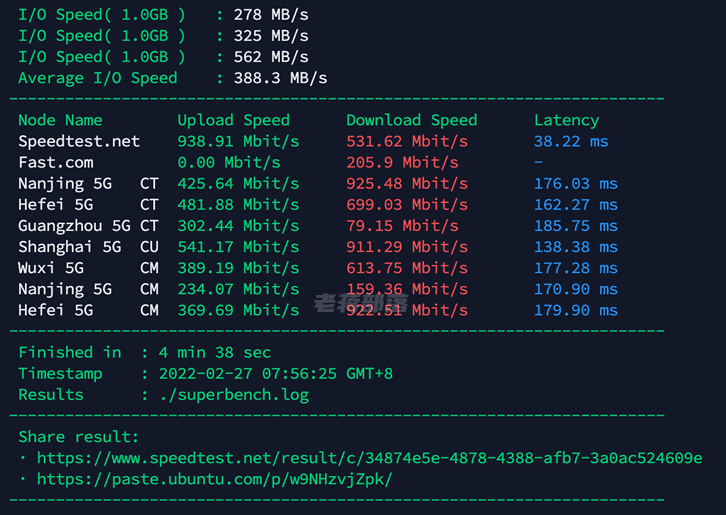This screenshot has width=726, height=515.
Task: Select download value 531.62 Mbit/s
Action: (x=407, y=141)
